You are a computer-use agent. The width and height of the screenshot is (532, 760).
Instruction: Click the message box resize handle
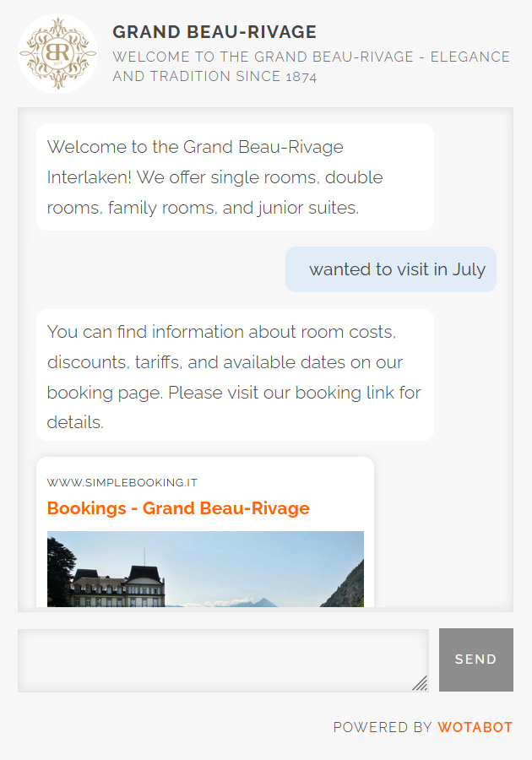[420, 683]
